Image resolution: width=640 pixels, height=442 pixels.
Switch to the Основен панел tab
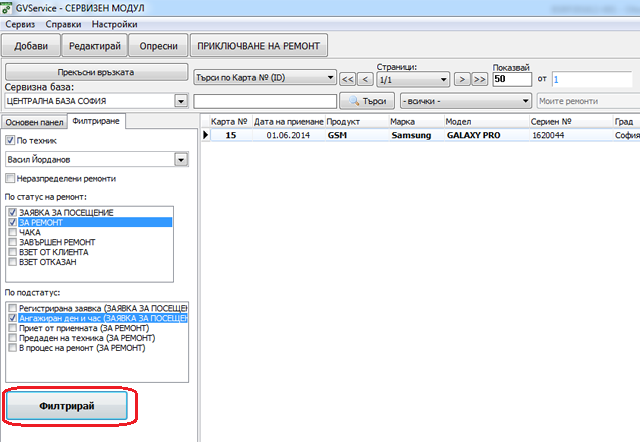(x=34, y=122)
